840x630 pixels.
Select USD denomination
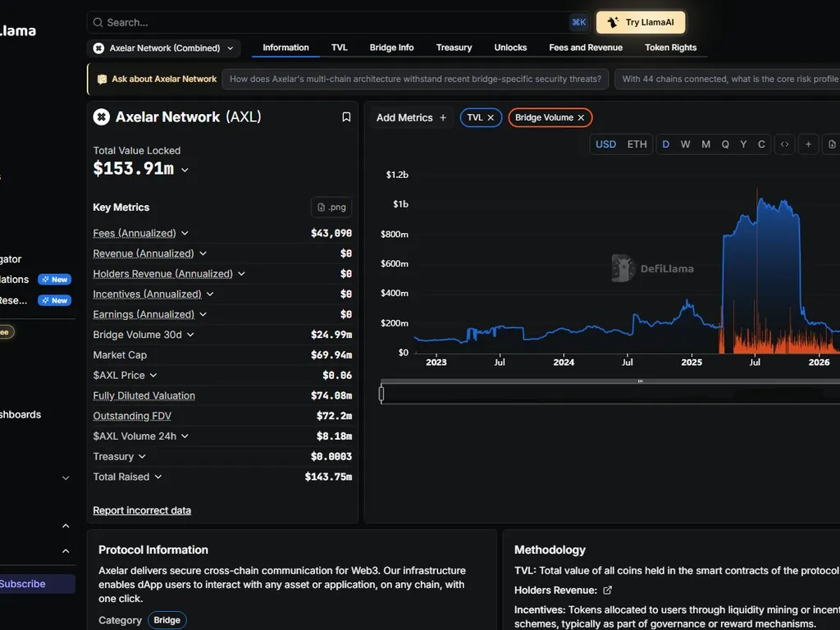coord(605,144)
